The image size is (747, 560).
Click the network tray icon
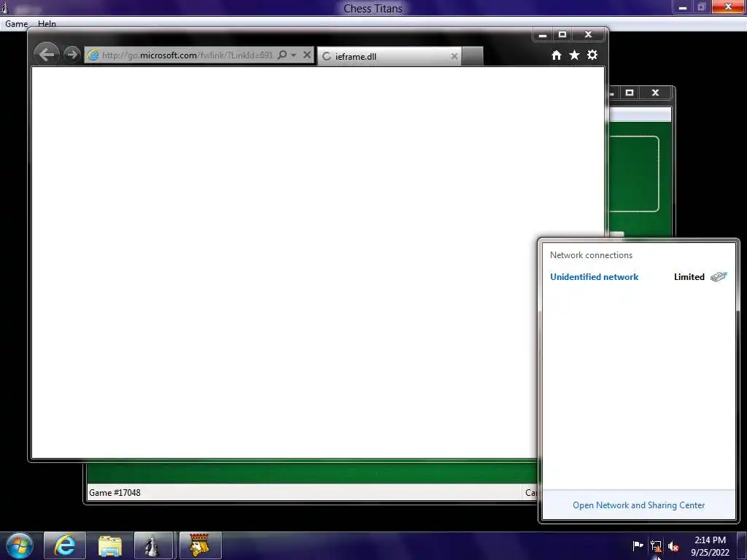click(656, 546)
